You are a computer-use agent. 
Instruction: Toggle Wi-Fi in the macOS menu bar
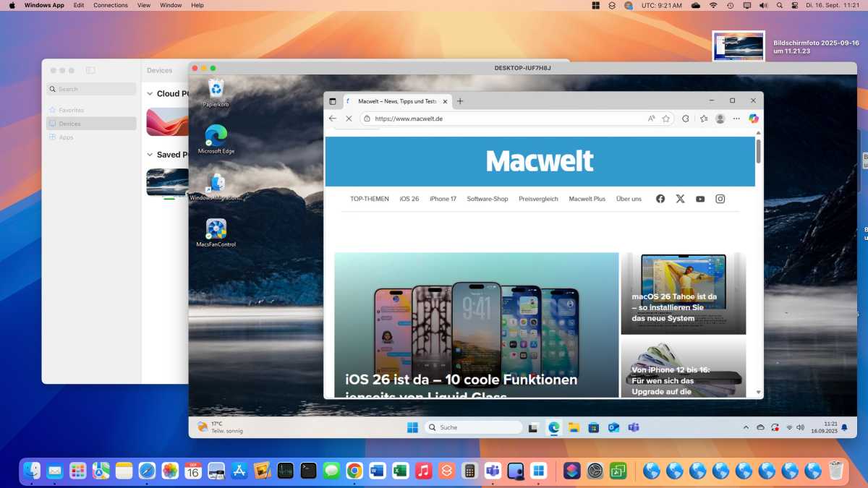point(712,5)
